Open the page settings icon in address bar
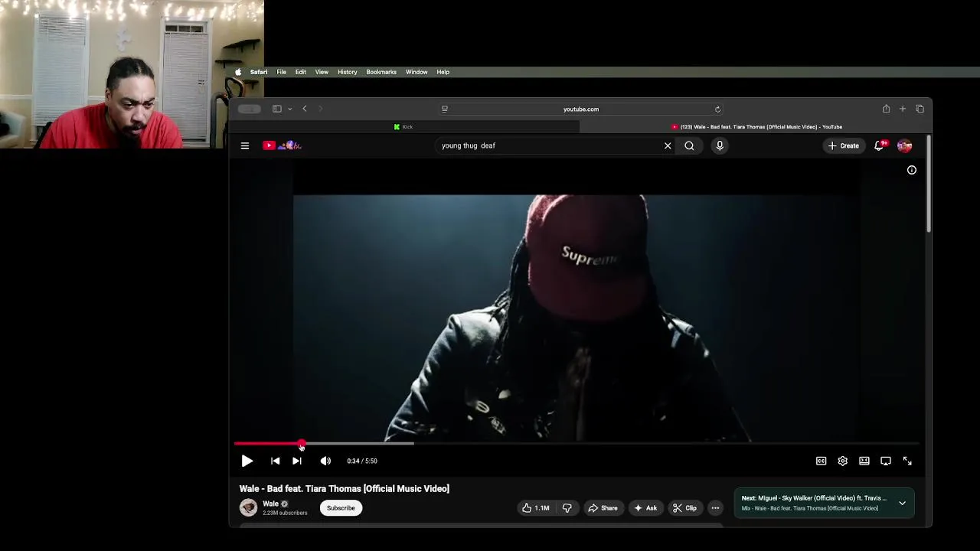The image size is (980, 551). (445, 109)
